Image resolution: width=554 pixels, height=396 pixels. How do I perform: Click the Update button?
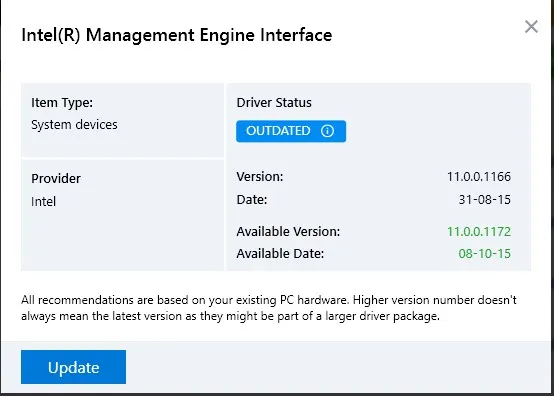(x=73, y=367)
